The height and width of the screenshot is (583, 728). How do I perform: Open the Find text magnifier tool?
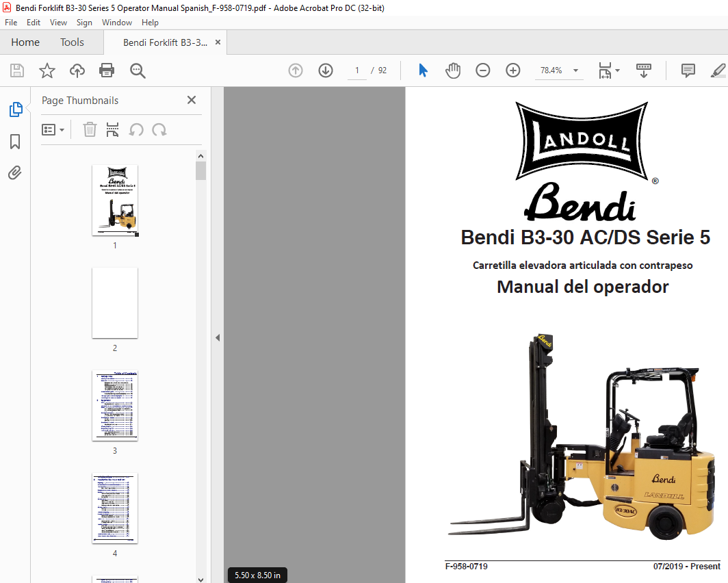pyautogui.click(x=138, y=70)
